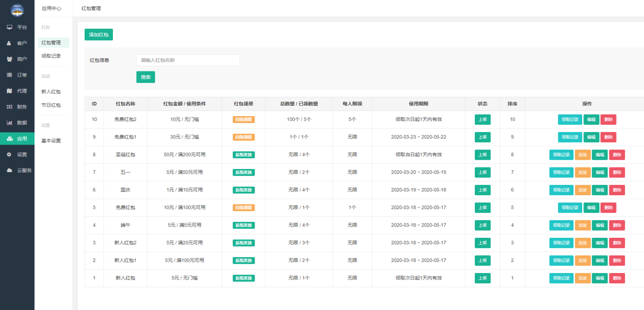
Task: Click the monitor icon beside 平台
Action: 9,27
